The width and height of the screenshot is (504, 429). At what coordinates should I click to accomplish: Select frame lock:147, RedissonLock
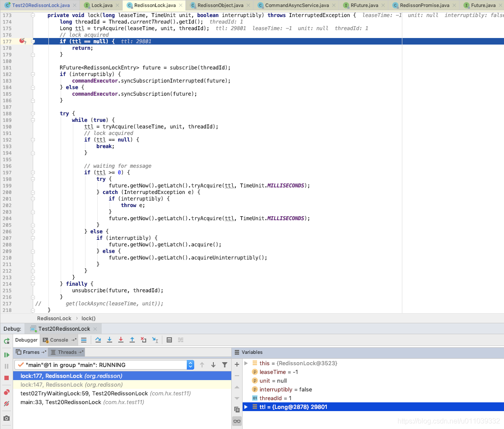click(x=122, y=384)
